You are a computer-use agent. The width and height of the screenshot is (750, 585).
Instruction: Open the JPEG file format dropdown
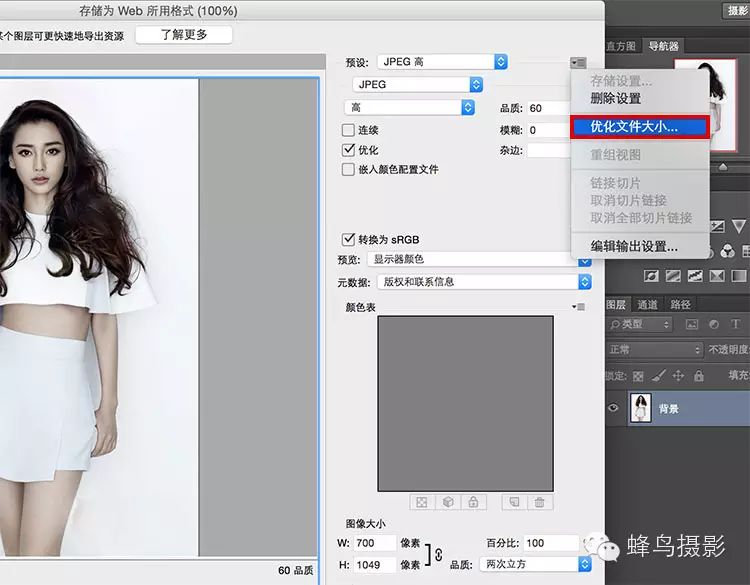pos(418,85)
